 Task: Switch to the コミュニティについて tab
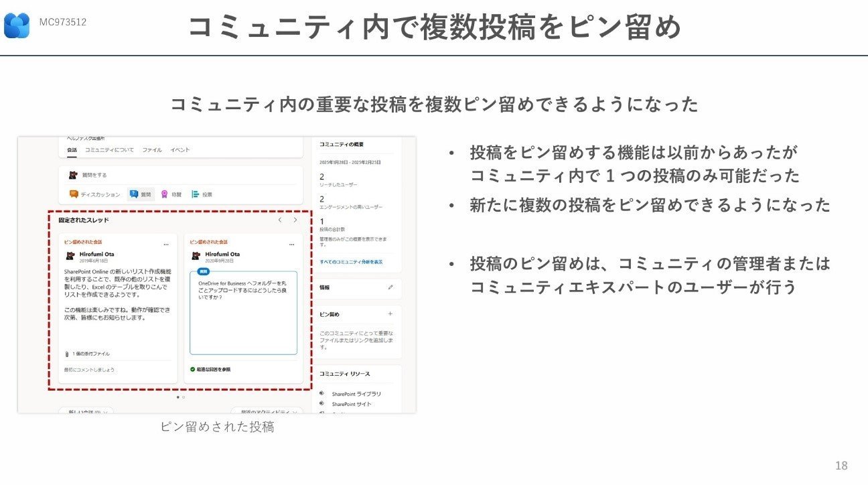point(109,150)
